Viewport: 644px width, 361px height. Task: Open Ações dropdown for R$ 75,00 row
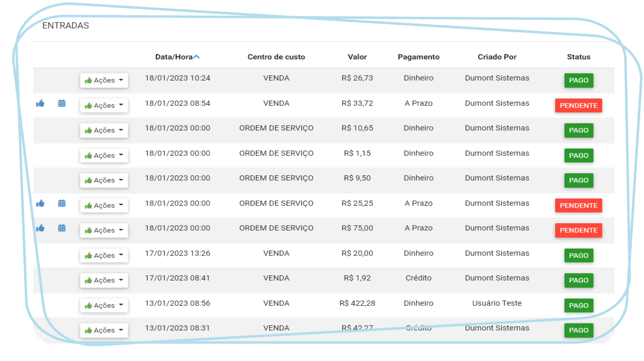pos(104,230)
